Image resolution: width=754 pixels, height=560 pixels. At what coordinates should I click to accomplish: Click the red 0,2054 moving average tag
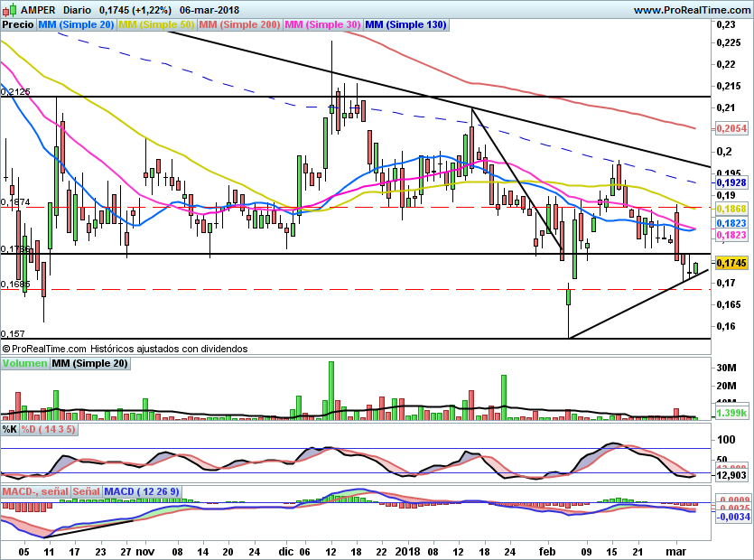click(731, 129)
